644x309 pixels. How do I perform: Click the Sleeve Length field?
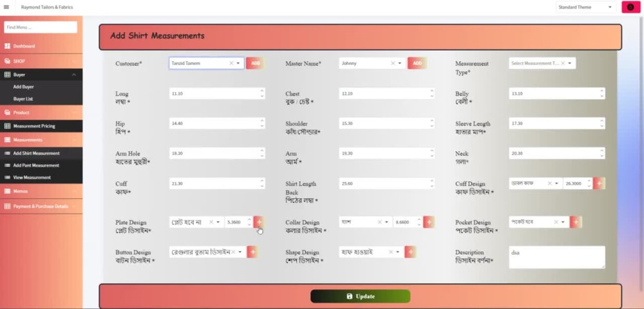(x=557, y=123)
